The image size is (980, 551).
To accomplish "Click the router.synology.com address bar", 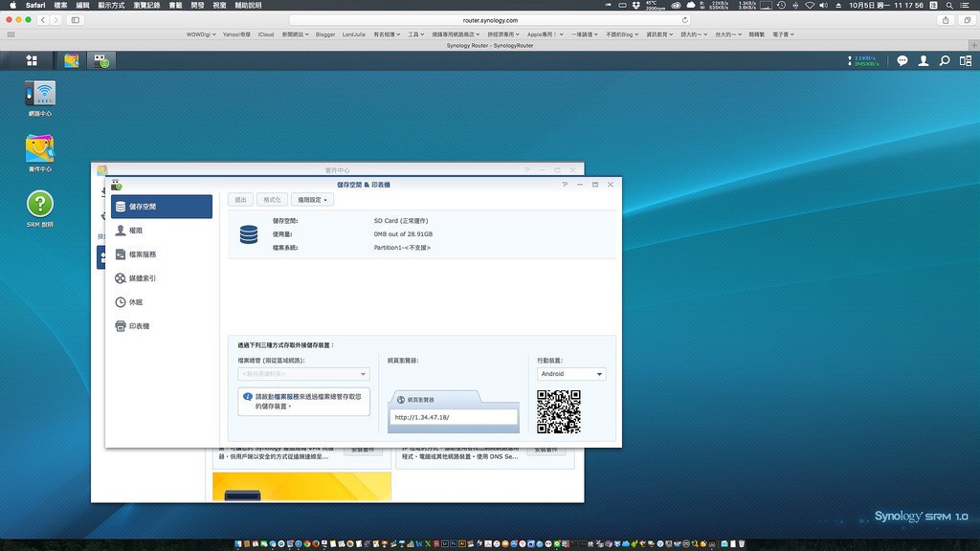I will tap(491, 20).
